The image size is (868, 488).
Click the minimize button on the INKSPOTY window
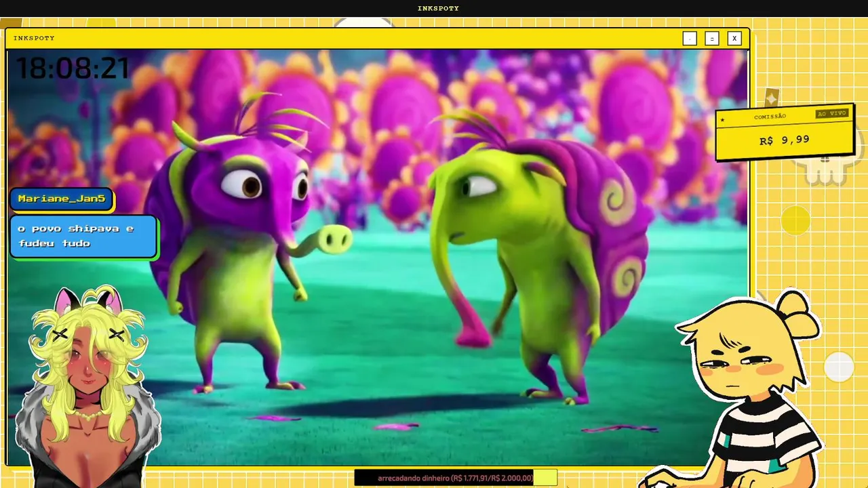coord(690,39)
